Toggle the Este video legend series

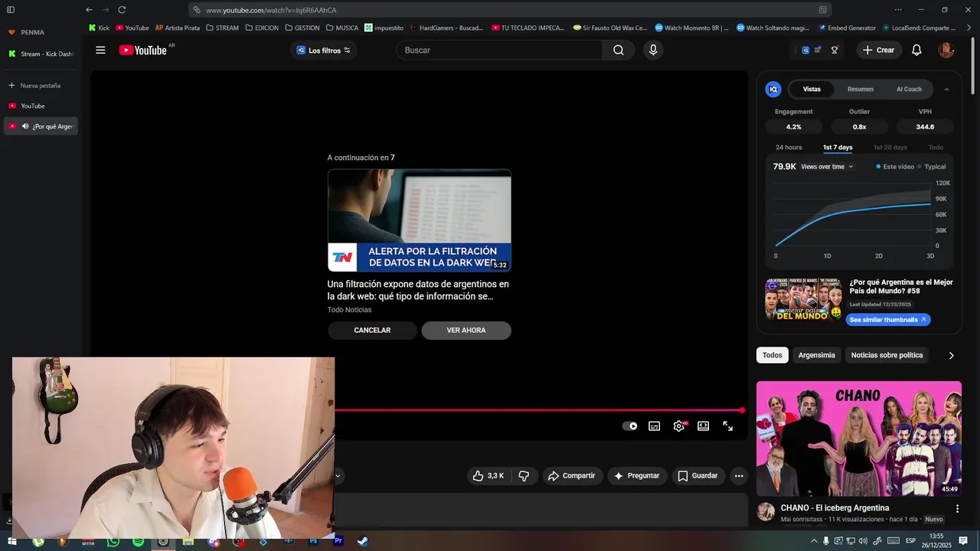pyautogui.click(x=895, y=167)
